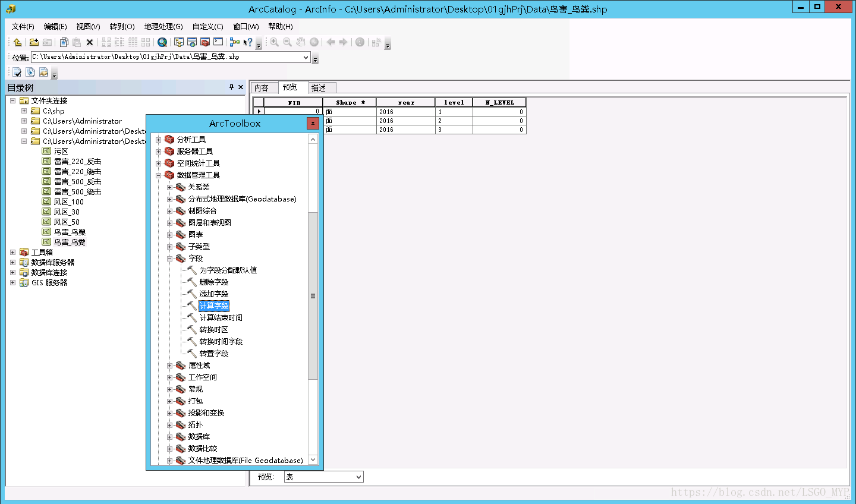Screen dimensions: 856x504
Task: Click the level column header
Action: coord(454,102)
